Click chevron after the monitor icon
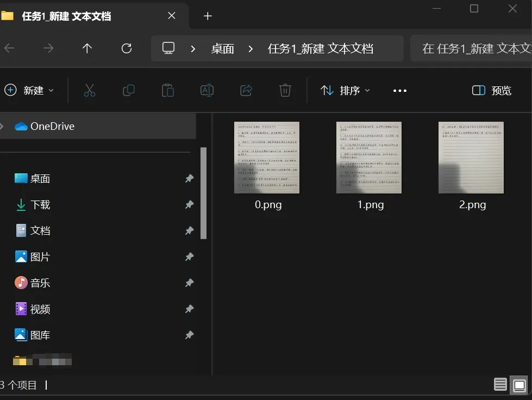Image resolution: width=532 pixels, height=400 pixels. click(x=193, y=49)
